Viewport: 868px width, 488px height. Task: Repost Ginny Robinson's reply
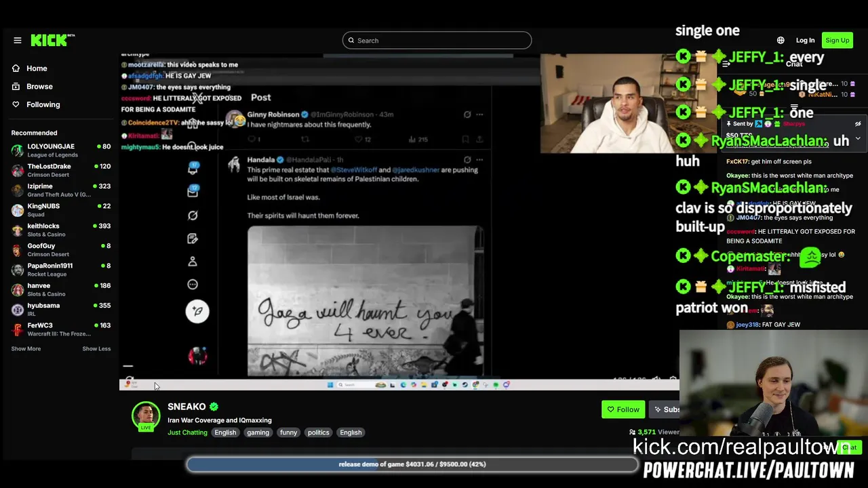pos(305,139)
